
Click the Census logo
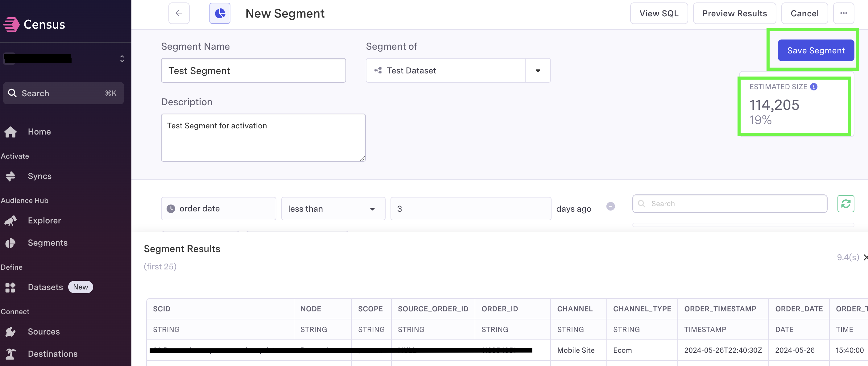pos(34,25)
